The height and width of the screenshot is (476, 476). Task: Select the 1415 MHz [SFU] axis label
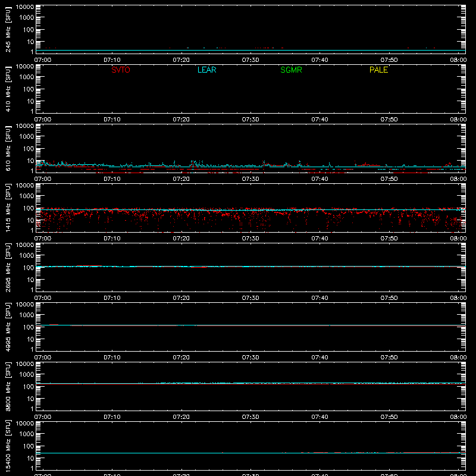click(x=8, y=208)
